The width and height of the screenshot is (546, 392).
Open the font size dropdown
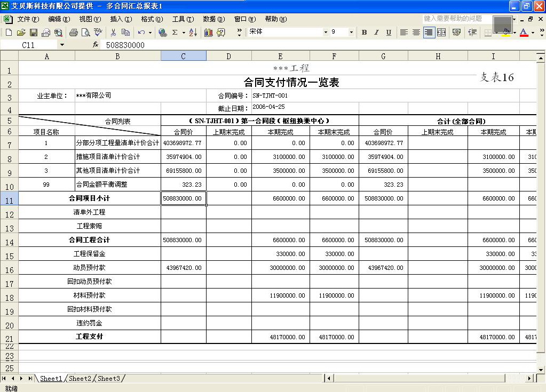coord(351,32)
